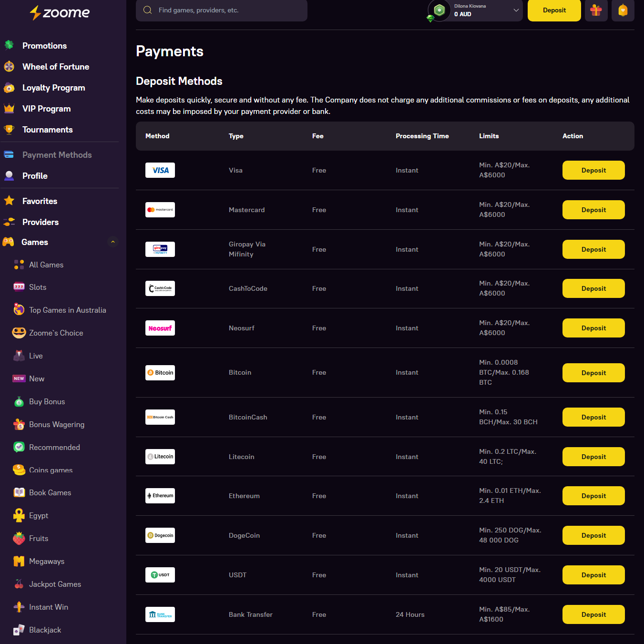Click the Giropay logo
Screen dimensions: 644x644
click(x=160, y=249)
